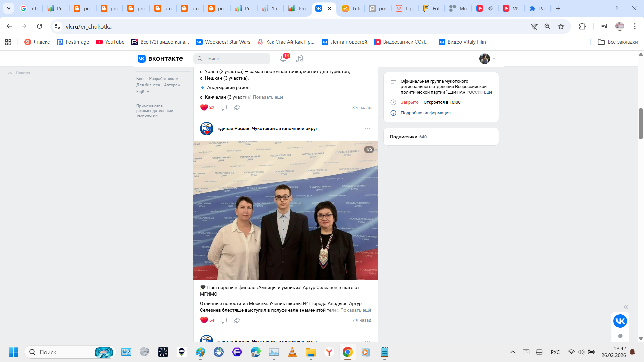The image size is (644, 362).
Task: Open the post photo thumbnail 1/5
Action: (285, 210)
